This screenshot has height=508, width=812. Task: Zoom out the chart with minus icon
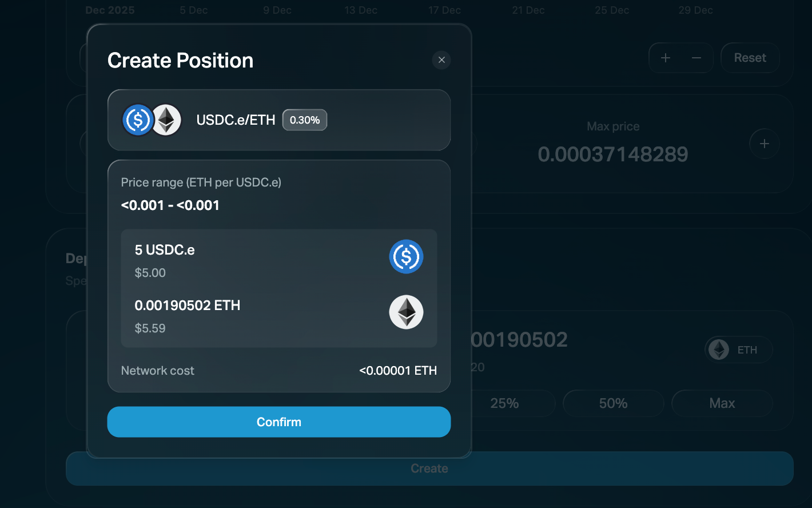pos(696,58)
